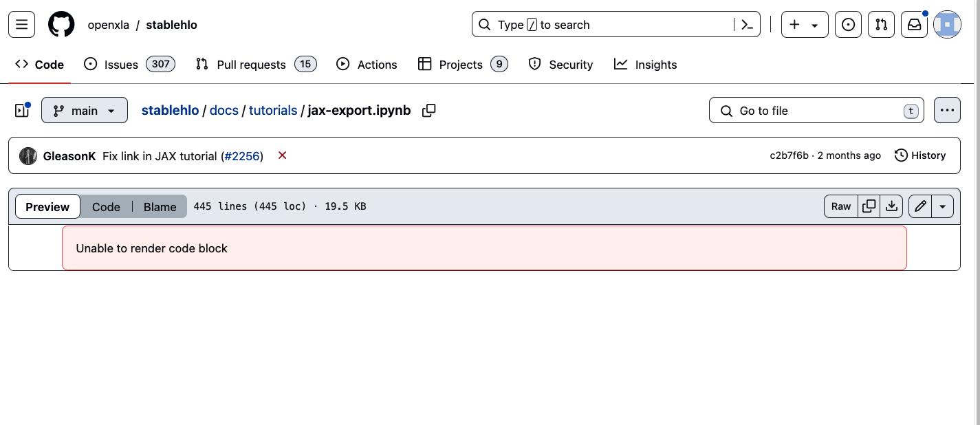Open the more file actions ellipsis menu
Screen dimensions: 980x425
pyautogui.click(x=947, y=110)
